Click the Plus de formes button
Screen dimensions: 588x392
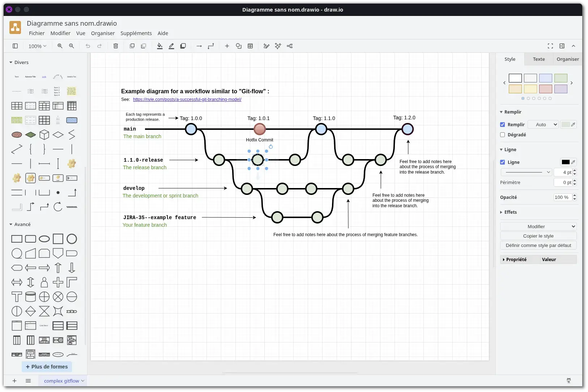point(47,367)
